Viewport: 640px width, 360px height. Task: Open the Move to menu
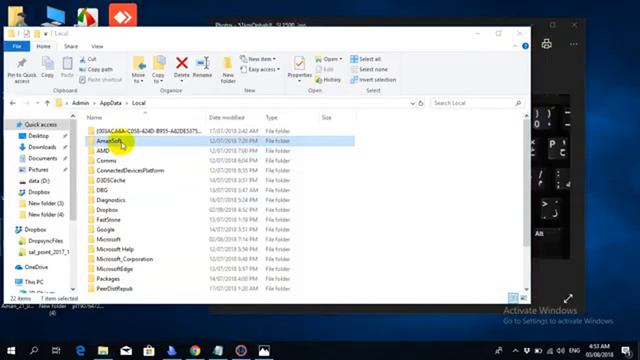click(x=138, y=70)
